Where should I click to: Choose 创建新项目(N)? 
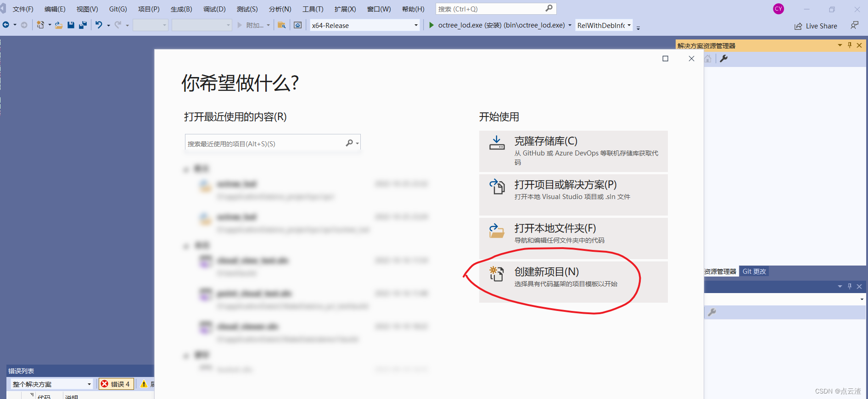[573, 282]
